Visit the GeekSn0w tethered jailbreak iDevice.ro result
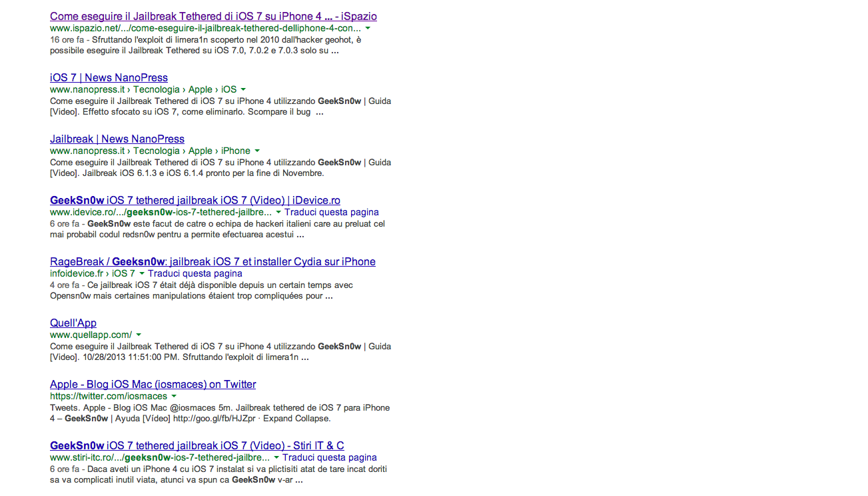This screenshot has height=496, width=868. click(195, 200)
